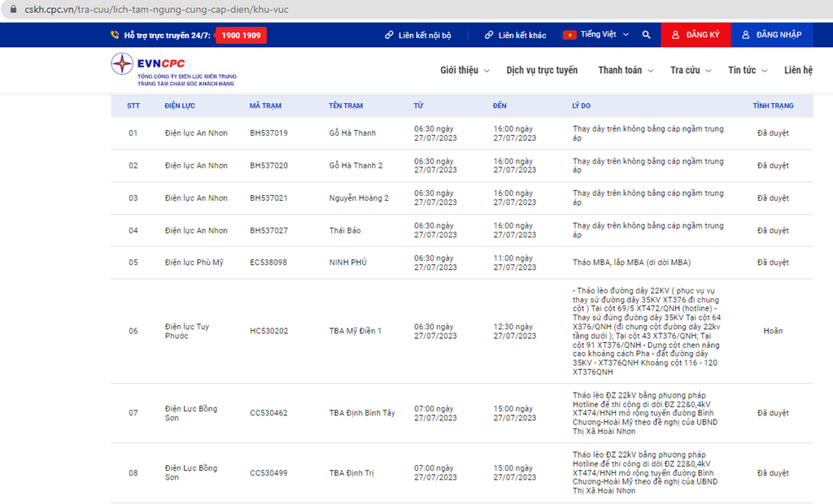Open Dịch vụ trực tuyến menu item
Screen dimensions: 833x504
(x=542, y=70)
